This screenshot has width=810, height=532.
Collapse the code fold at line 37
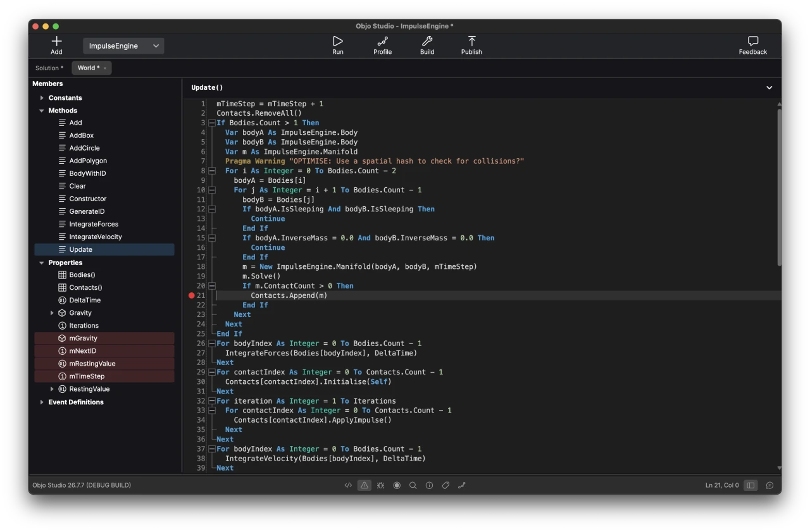[212, 449]
